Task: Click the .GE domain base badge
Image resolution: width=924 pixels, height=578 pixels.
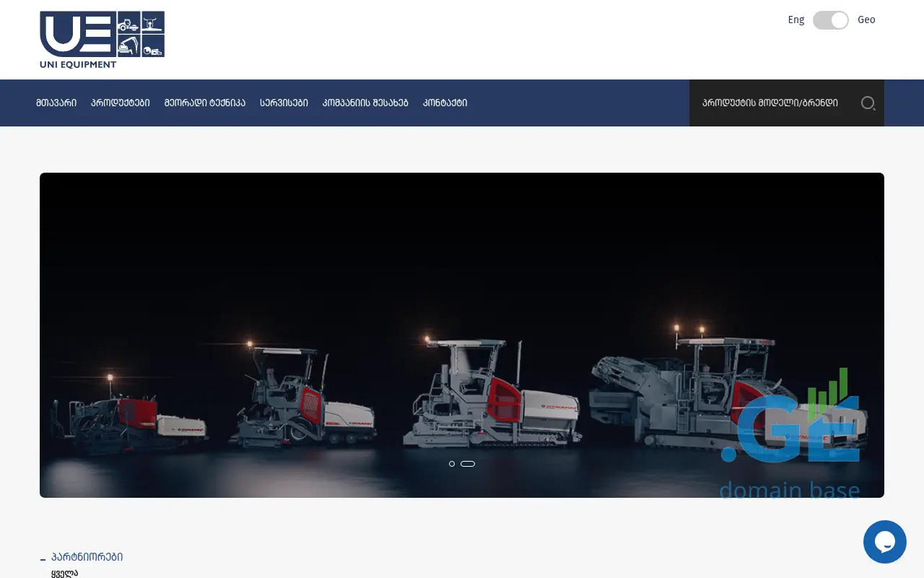Action: pos(791,441)
